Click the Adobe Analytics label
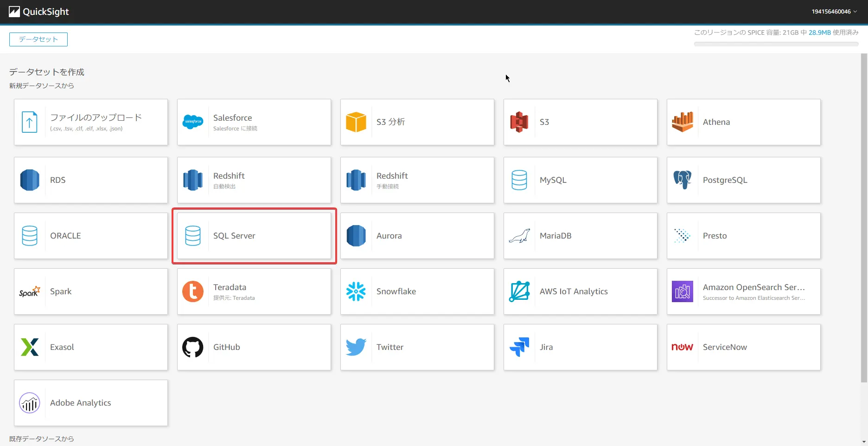Viewport: 868px width, 446px height. 81,403
